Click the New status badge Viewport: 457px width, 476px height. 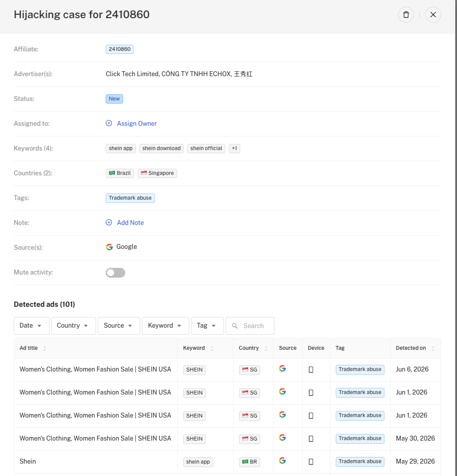pyautogui.click(x=114, y=99)
